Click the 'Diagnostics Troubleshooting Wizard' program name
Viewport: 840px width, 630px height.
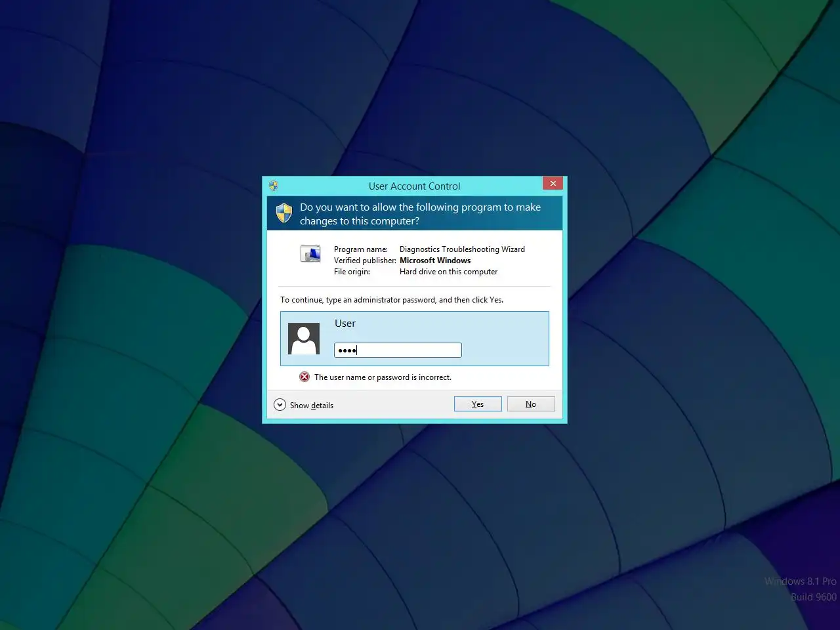coord(462,249)
